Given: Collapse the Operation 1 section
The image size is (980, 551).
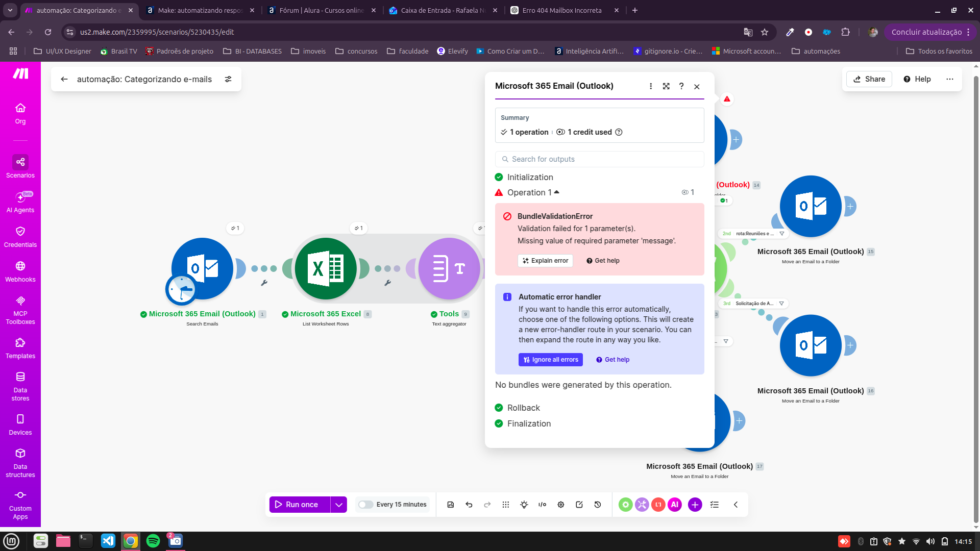Looking at the screenshot, I should [x=533, y=192].
